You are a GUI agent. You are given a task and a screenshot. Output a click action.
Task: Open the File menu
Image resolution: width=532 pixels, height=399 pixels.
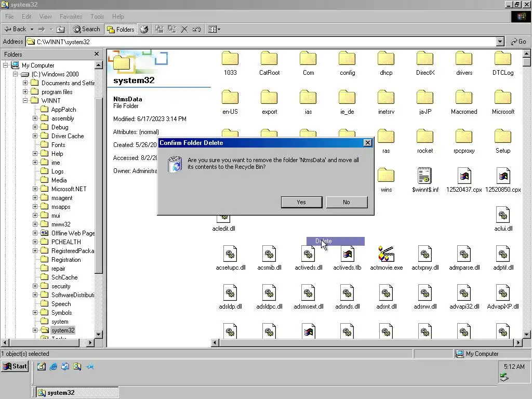[9, 16]
